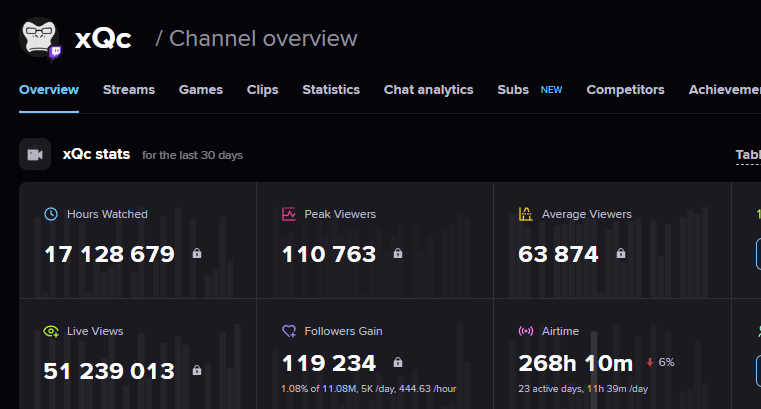Click the Airtime value 268h 10m
761x409 pixels.
pos(576,363)
